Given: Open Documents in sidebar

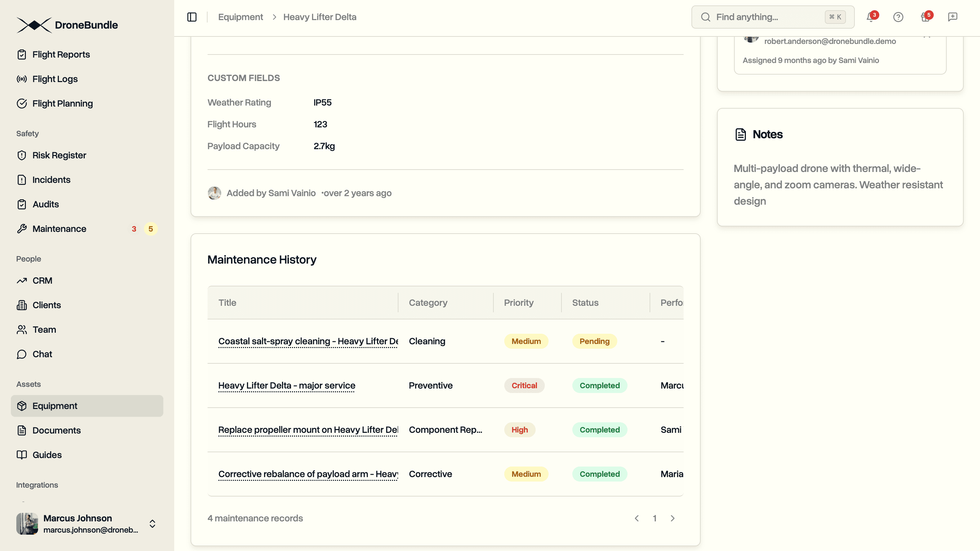Looking at the screenshot, I should pyautogui.click(x=87, y=430).
